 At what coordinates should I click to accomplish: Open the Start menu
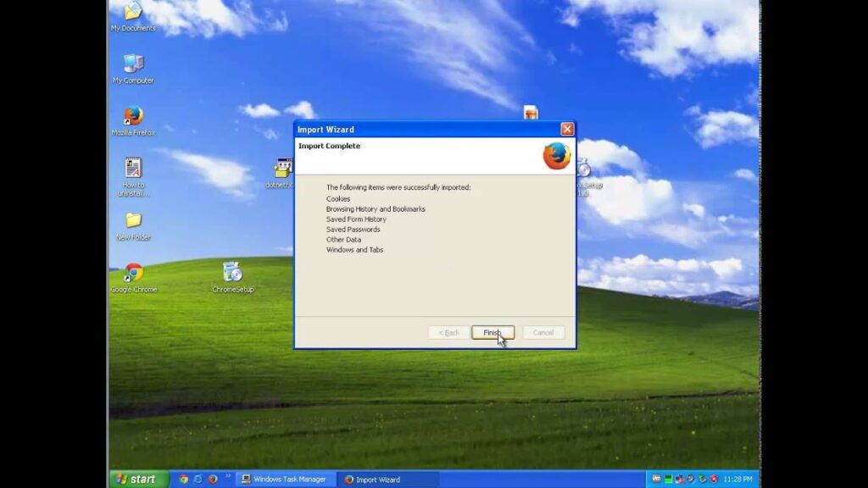coord(138,480)
